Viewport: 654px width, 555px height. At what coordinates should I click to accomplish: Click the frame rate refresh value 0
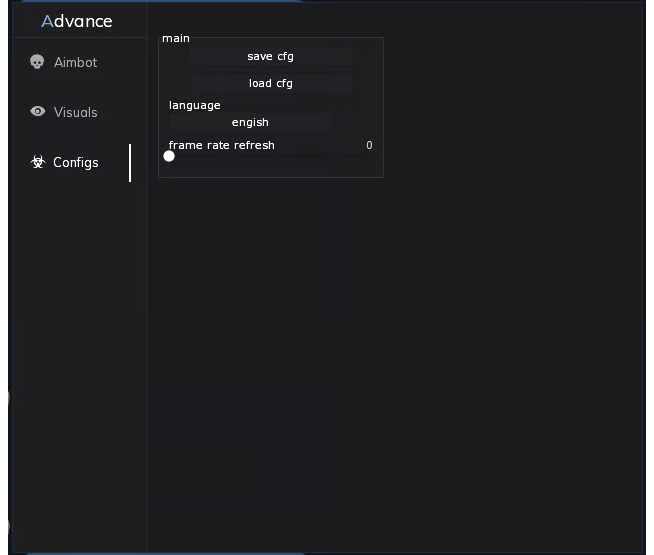(x=369, y=145)
